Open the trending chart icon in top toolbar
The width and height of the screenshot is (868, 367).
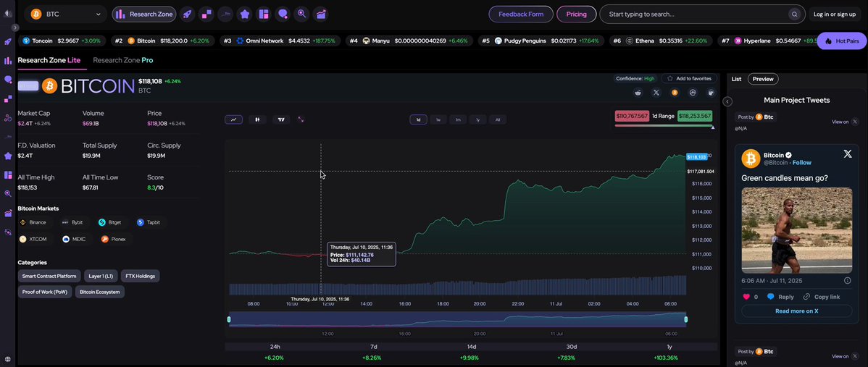[x=320, y=14]
